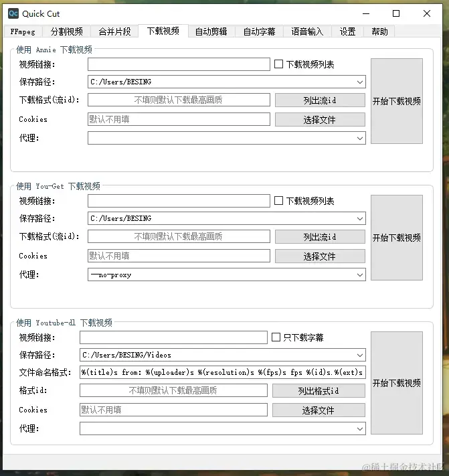
Task: Click the Quick Cut app icon in title bar
Action: [x=13, y=13]
